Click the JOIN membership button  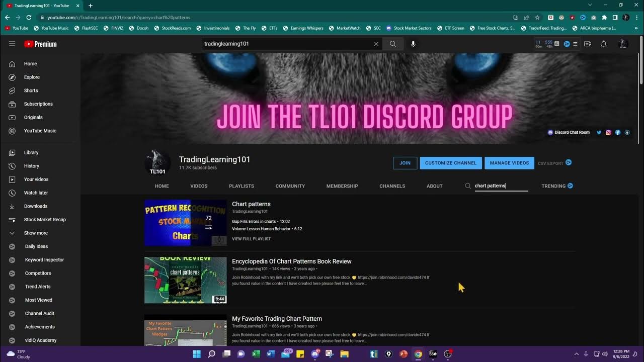(405, 163)
